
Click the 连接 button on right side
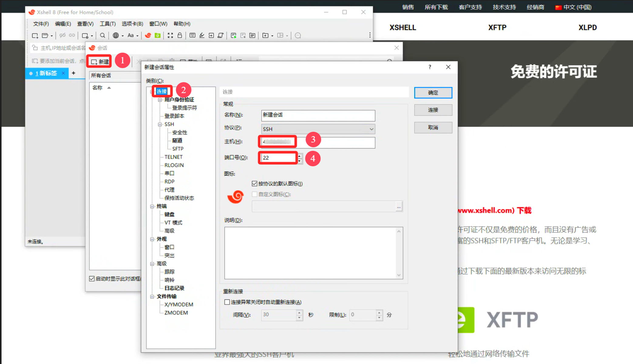pos(433,110)
